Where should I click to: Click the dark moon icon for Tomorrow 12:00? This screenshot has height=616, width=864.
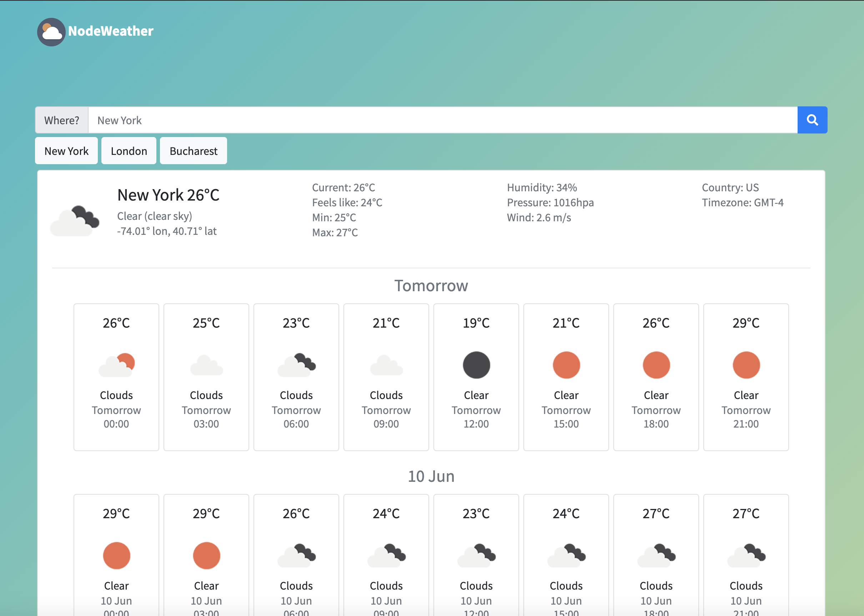[476, 364]
